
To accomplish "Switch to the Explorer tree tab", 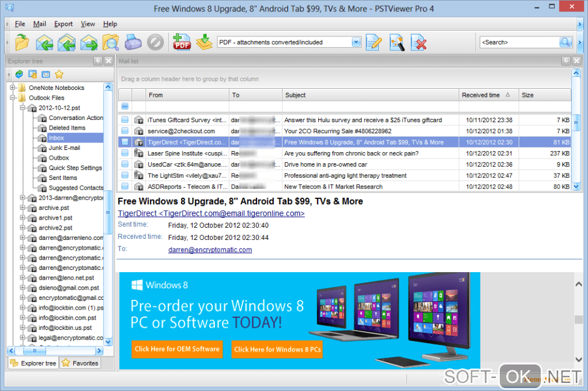I will (33, 363).
